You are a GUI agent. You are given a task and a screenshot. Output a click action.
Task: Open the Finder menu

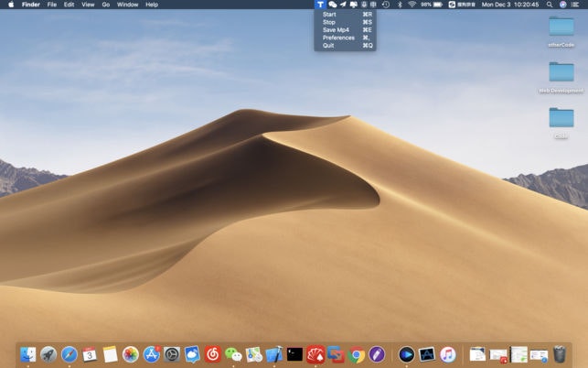(31, 5)
